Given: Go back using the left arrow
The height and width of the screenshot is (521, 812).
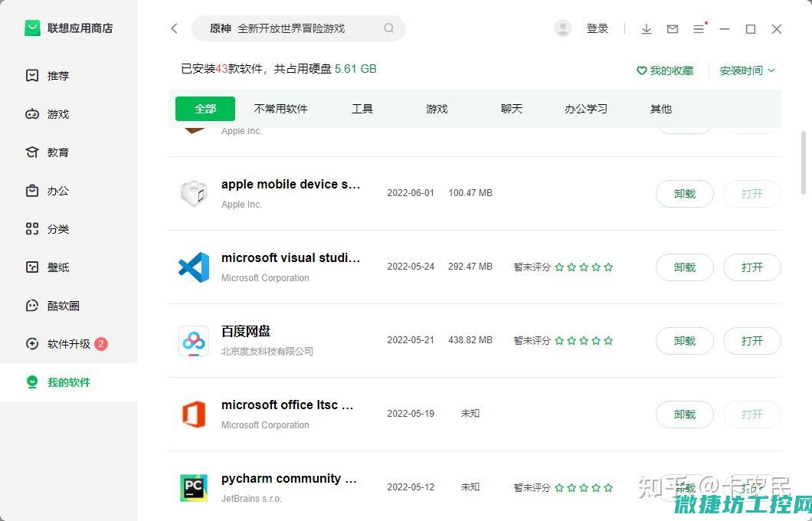Looking at the screenshot, I should pos(174,28).
